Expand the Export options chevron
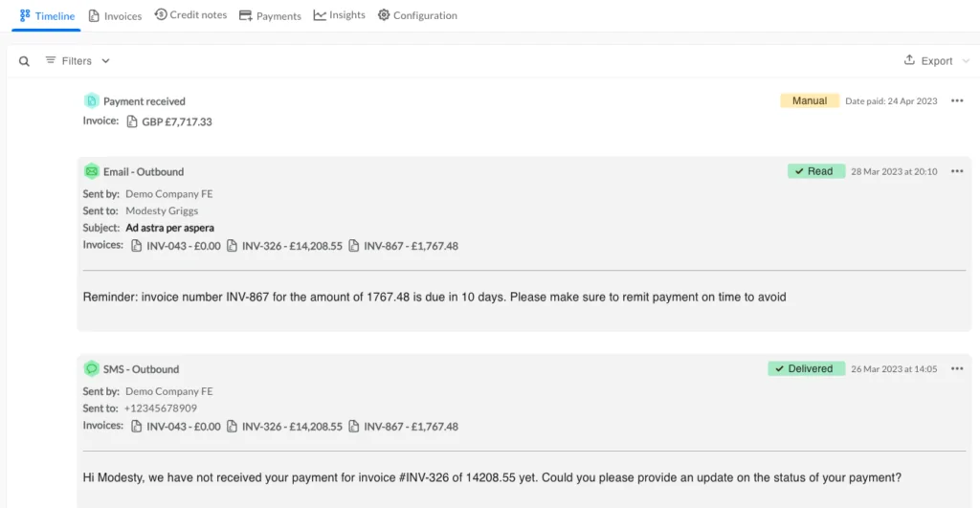Viewport: 980px width, 508px height. [966, 60]
